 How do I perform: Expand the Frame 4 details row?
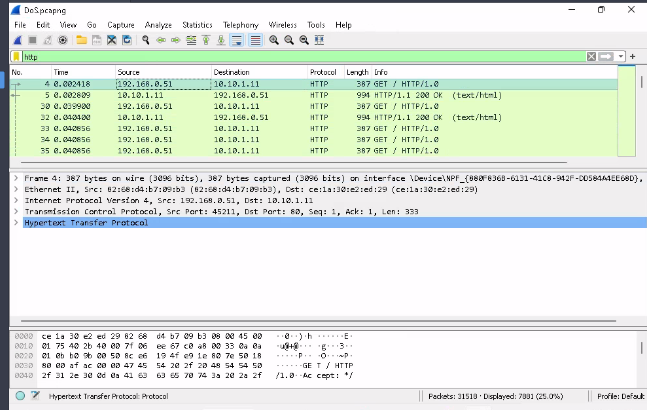15,178
